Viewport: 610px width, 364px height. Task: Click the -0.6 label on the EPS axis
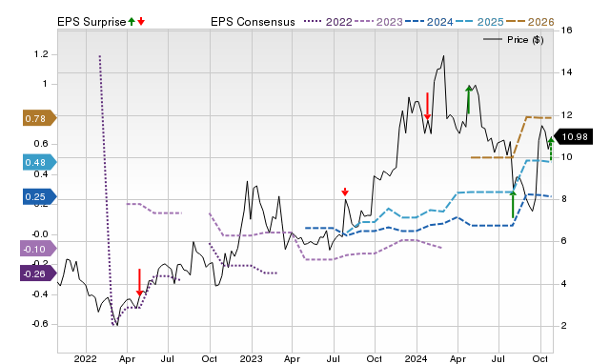(x=40, y=324)
